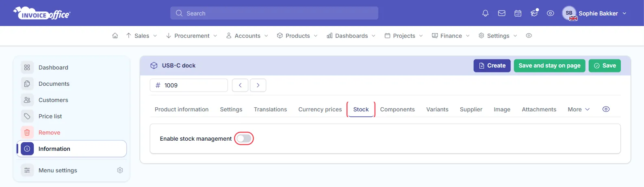Expand the Accounts menu
This screenshot has width=644, height=187.
click(247, 36)
